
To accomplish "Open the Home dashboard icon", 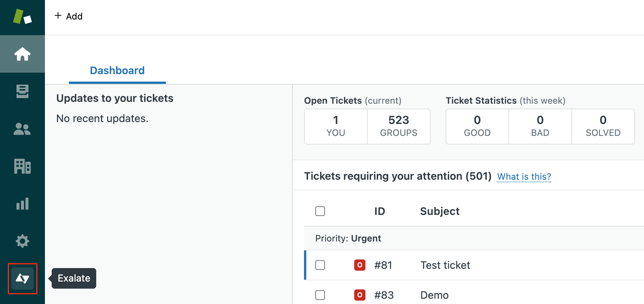I will (22, 54).
